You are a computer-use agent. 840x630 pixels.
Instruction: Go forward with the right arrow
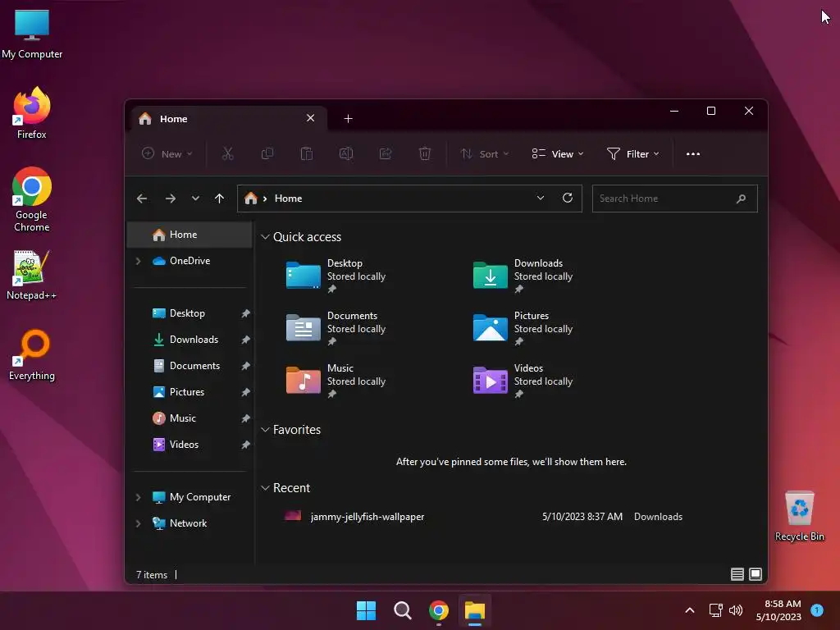click(171, 199)
